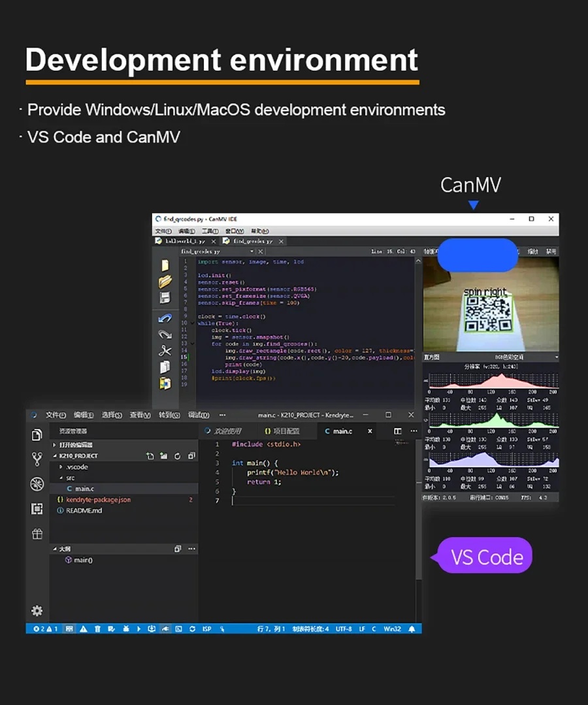This screenshot has height=705, width=588.
Task: Toggle split editor layout in VS Code
Action: tap(398, 431)
